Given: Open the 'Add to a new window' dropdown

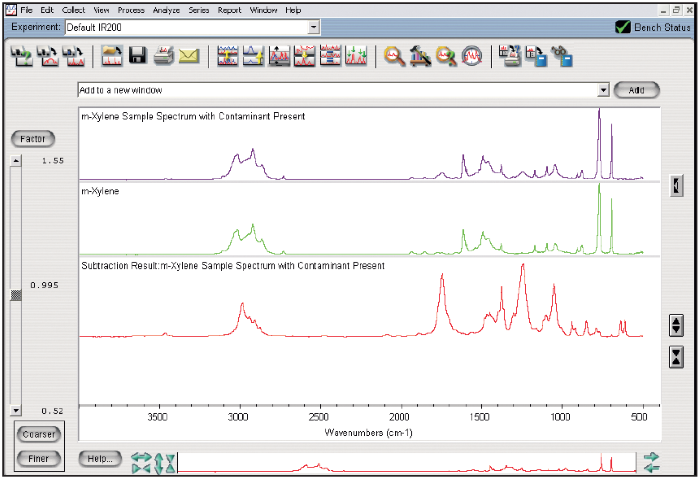Looking at the screenshot, I should 603,90.
